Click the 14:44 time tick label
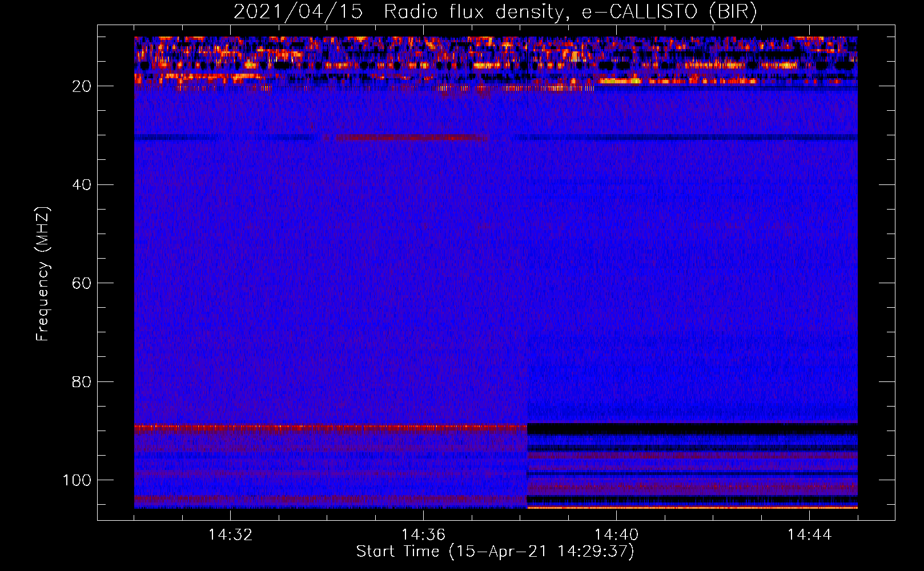924x571 pixels. 809,535
